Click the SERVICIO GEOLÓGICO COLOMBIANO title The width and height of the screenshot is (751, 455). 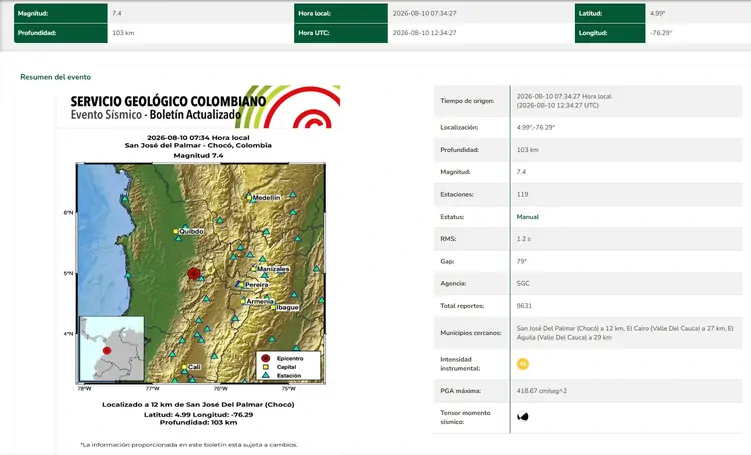pos(168,102)
